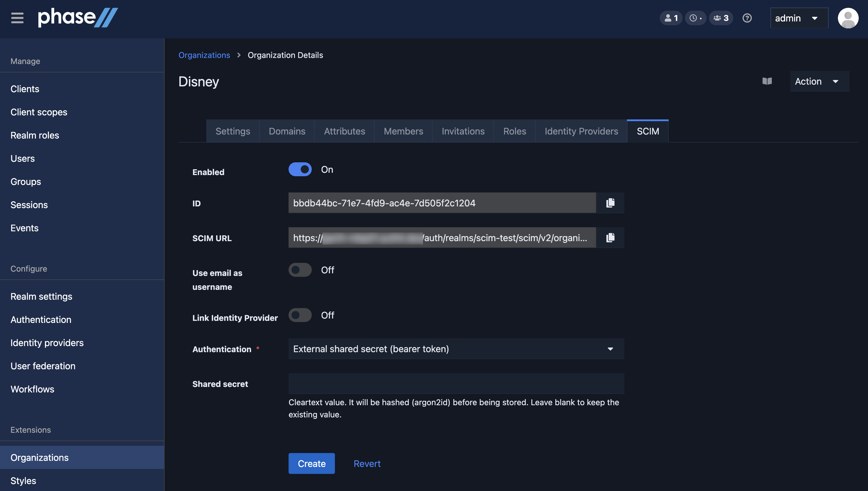Navigate to Groups
Viewport: 868px width, 491px height.
tap(82, 182)
